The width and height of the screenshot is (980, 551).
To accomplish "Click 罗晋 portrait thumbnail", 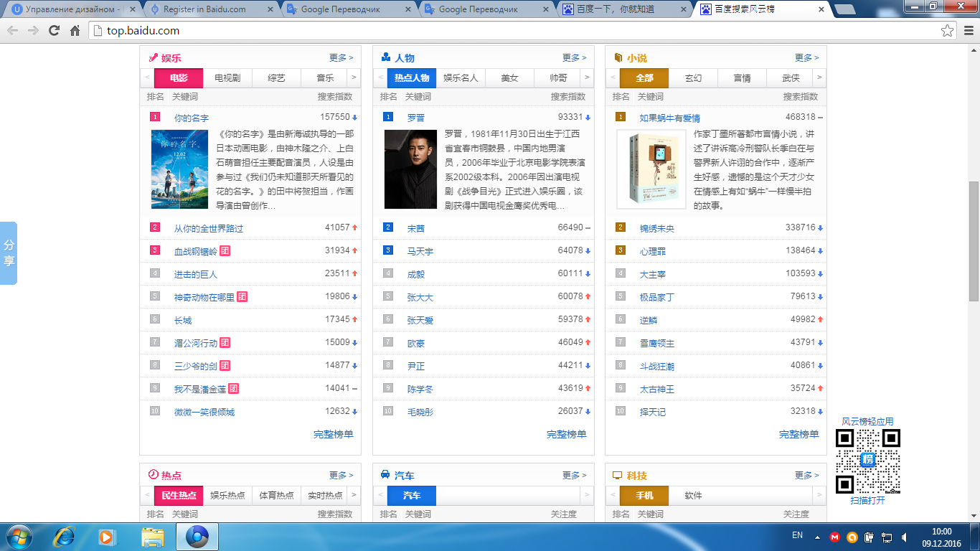I will pyautogui.click(x=411, y=169).
